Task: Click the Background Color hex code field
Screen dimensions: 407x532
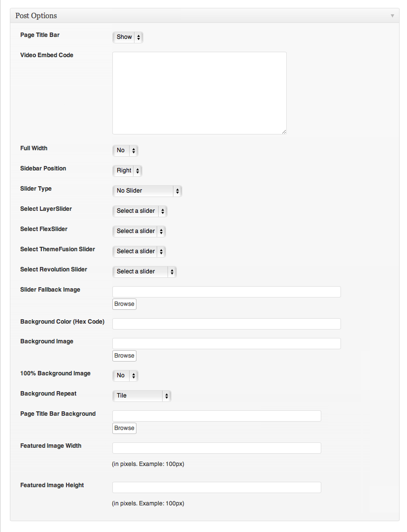Action: [x=226, y=324]
